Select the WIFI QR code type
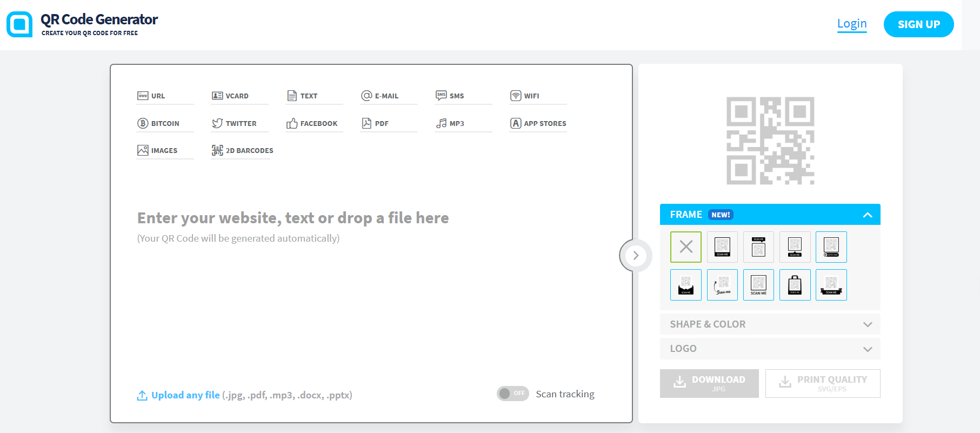 (x=538, y=96)
